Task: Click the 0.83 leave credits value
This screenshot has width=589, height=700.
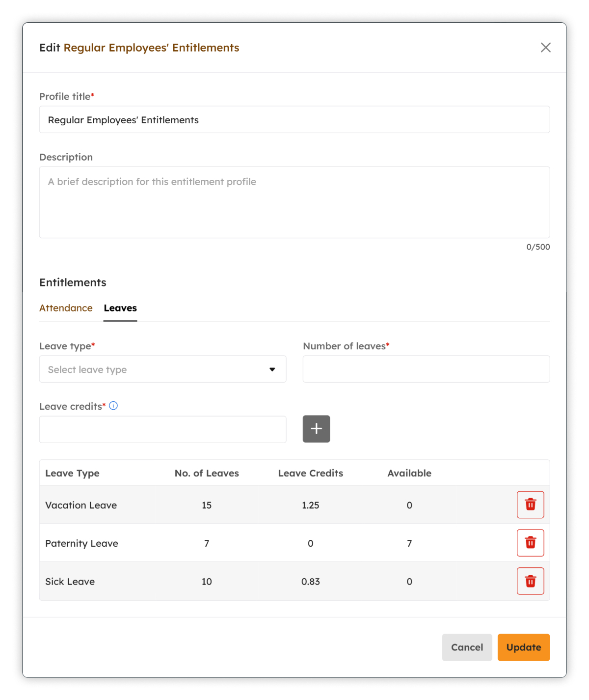Action: tap(311, 582)
